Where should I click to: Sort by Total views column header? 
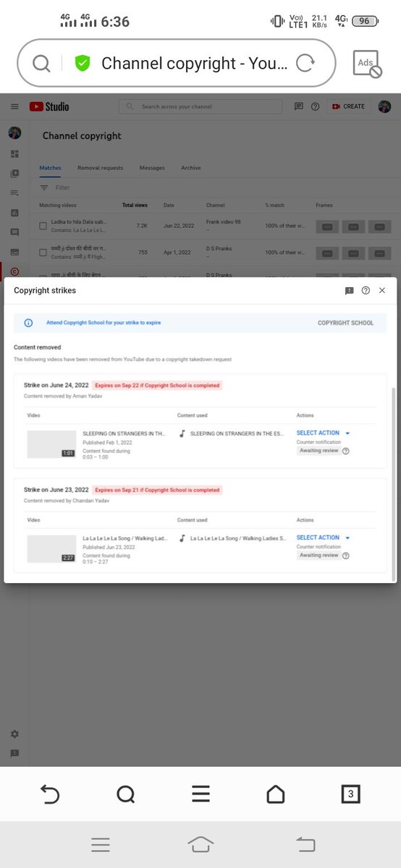[135, 205]
